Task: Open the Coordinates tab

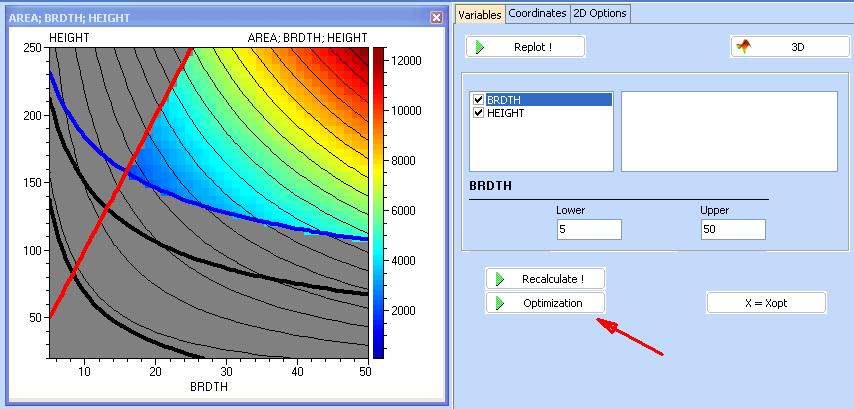Action: click(x=537, y=14)
